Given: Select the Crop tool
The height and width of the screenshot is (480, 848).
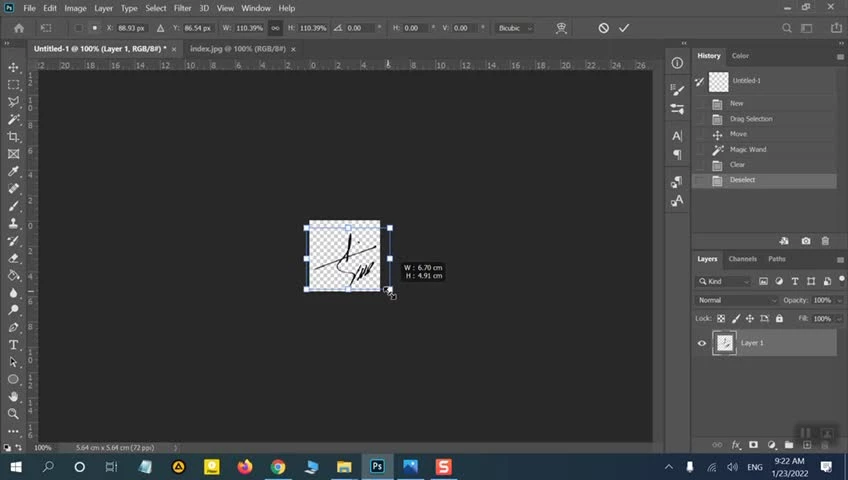Looking at the screenshot, I should click(14, 136).
